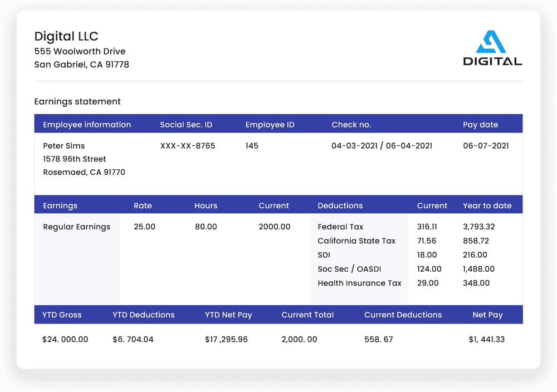Click the period '04-03-2021 / 06-04-2021'

382,145
